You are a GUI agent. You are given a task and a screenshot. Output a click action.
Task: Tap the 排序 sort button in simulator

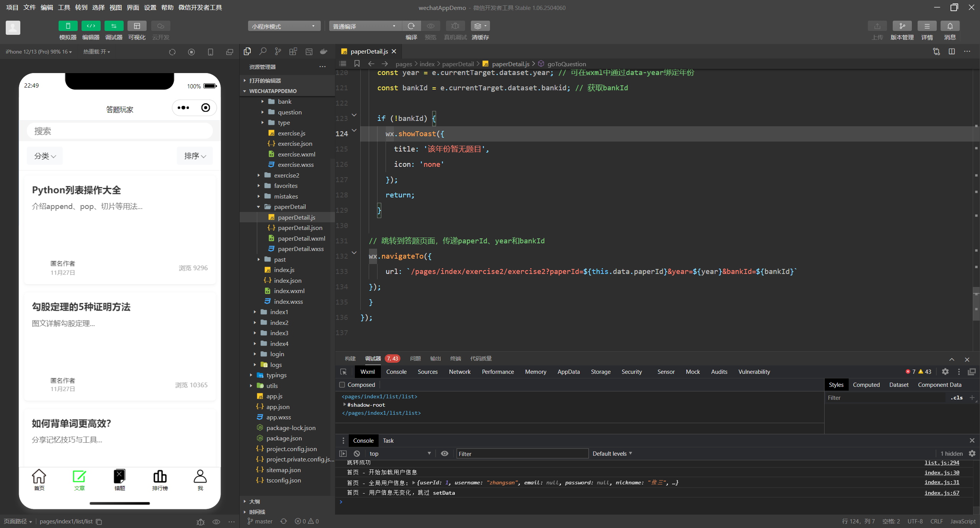(195, 156)
